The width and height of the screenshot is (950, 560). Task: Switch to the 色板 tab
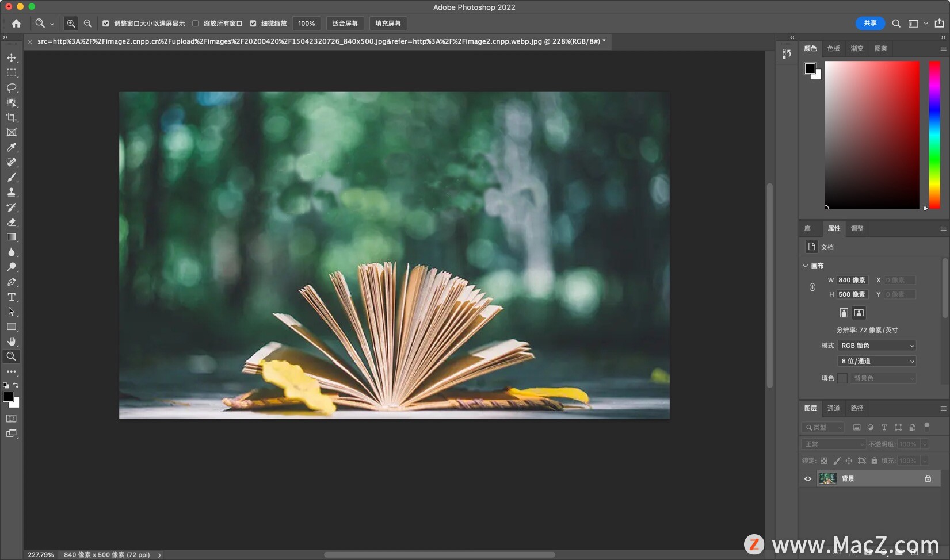[x=833, y=49]
